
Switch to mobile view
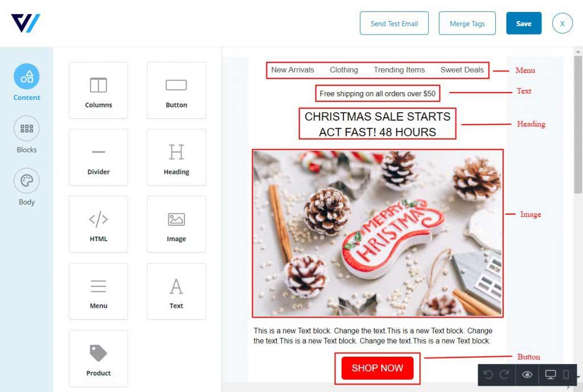(x=566, y=374)
